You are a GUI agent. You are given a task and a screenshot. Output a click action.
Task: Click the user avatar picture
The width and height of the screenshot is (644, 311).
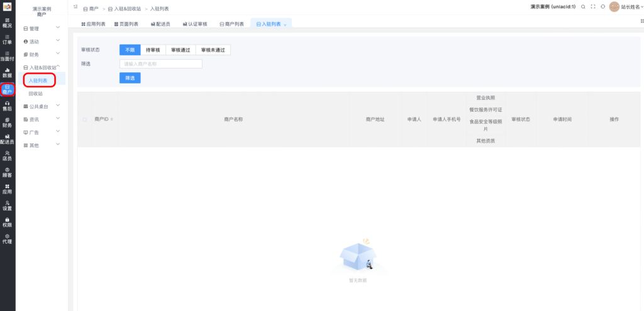[614, 7]
